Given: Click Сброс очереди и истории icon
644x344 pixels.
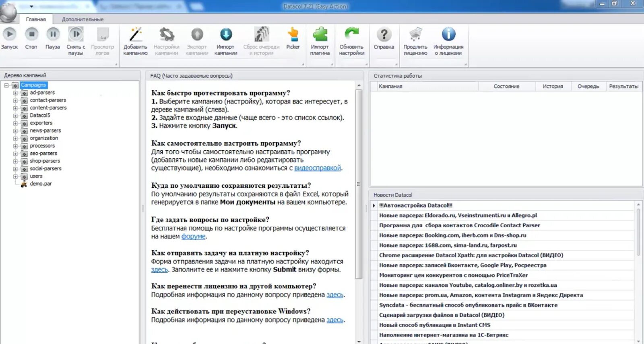Looking at the screenshot, I should (262, 34).
